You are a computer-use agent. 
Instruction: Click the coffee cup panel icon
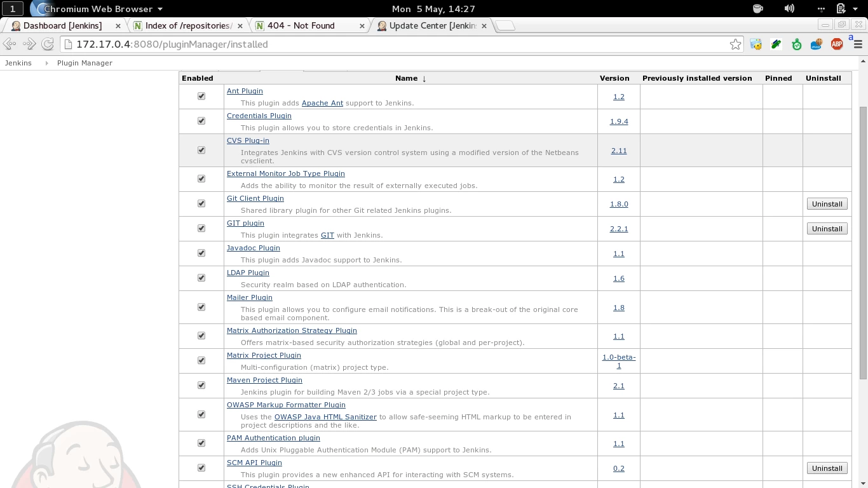pyautogui.click(x=757, y=8)
